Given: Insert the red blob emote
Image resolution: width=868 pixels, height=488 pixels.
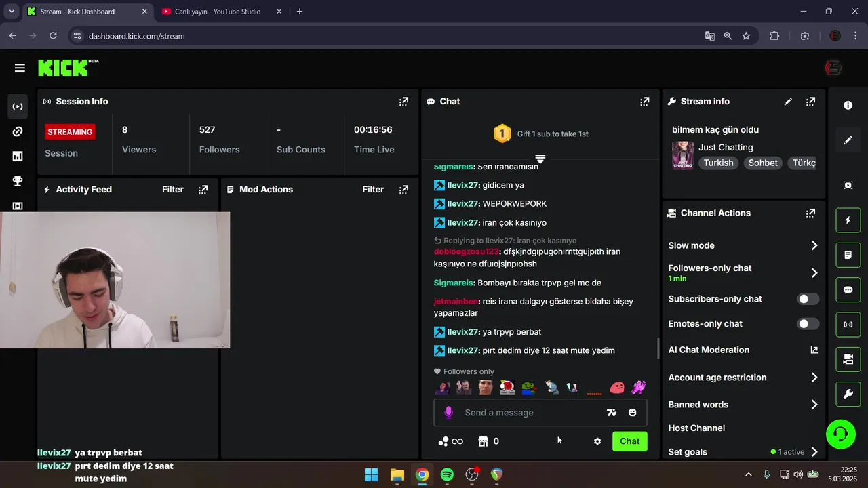Looking at the screenshot, I should pos(617,388).
